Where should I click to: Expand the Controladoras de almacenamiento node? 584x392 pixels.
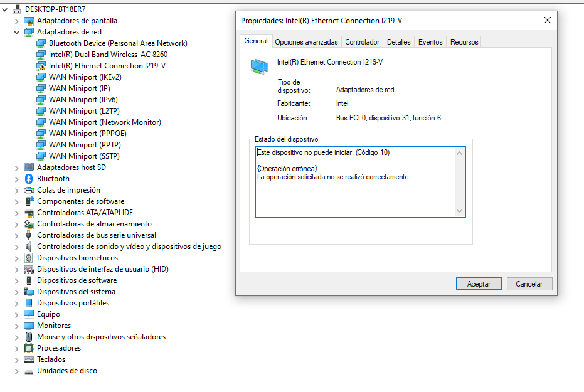pos(16,224)
